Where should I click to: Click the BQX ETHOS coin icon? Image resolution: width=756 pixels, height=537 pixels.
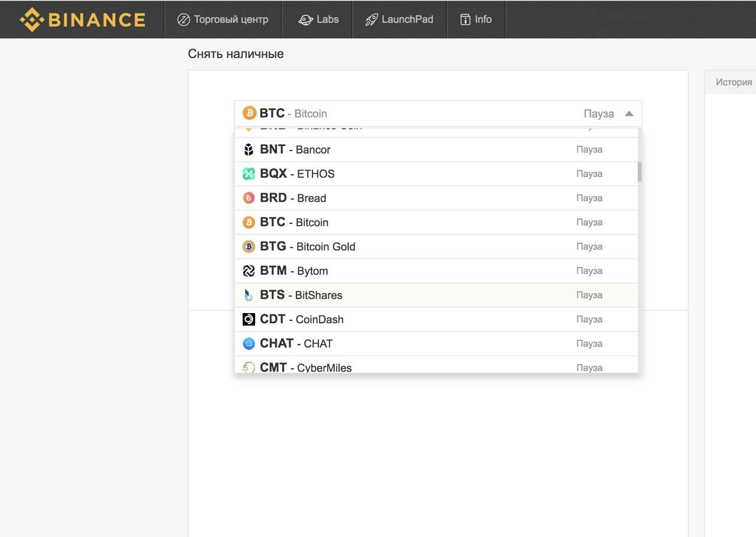[249, 174]
